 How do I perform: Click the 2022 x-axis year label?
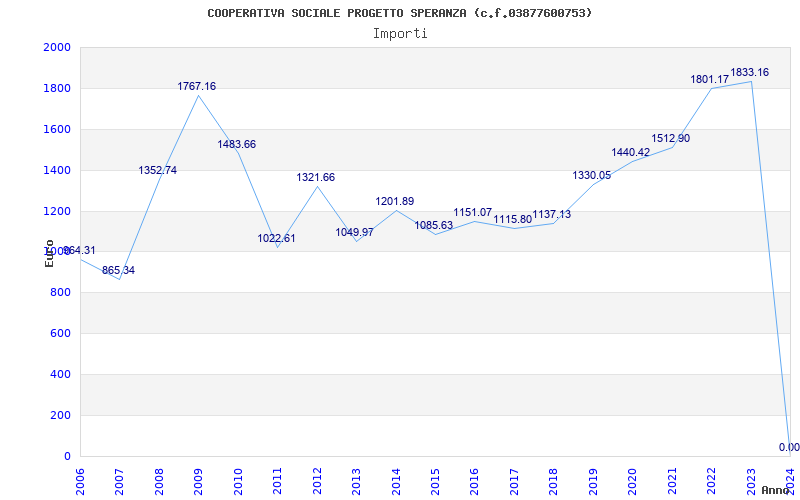click(x=712, y=480)
